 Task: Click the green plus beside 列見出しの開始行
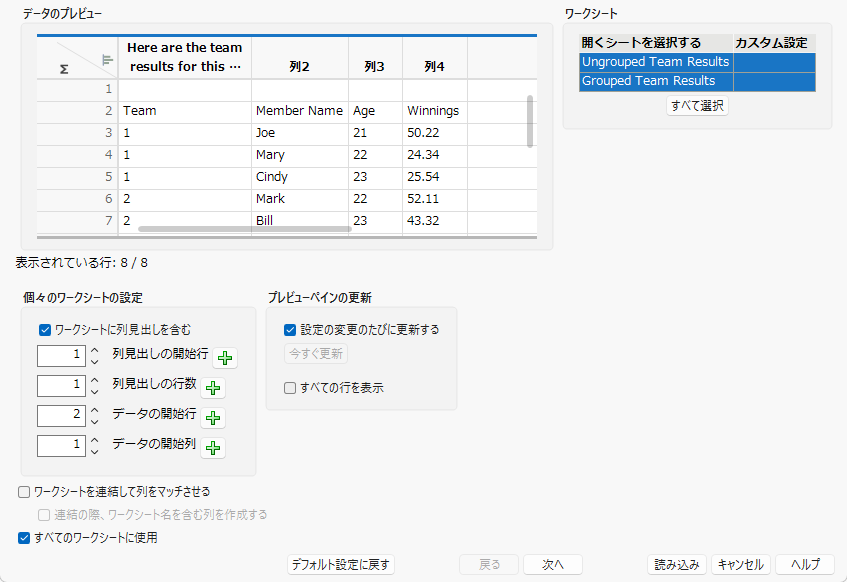[x=225, y=358]
